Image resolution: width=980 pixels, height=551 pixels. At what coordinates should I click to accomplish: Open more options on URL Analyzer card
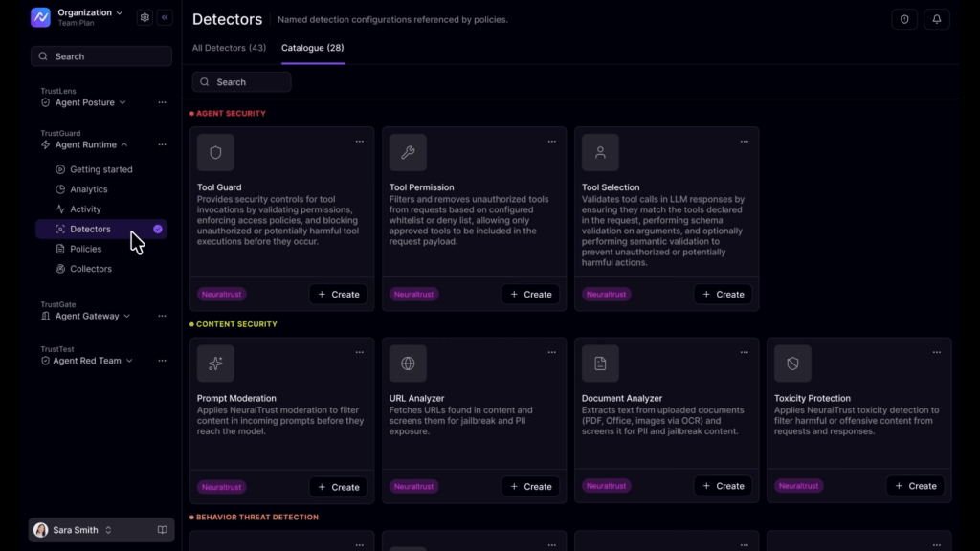(x=552, y=352)
